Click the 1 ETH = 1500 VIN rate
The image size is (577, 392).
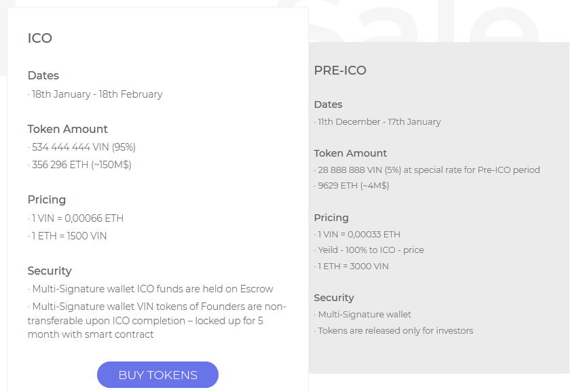coord(67,236)
